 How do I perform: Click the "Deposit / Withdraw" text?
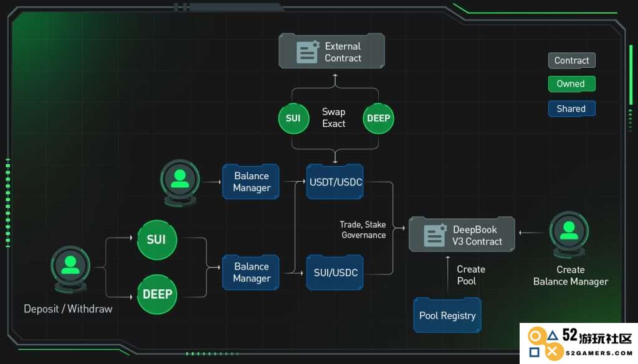68,309
